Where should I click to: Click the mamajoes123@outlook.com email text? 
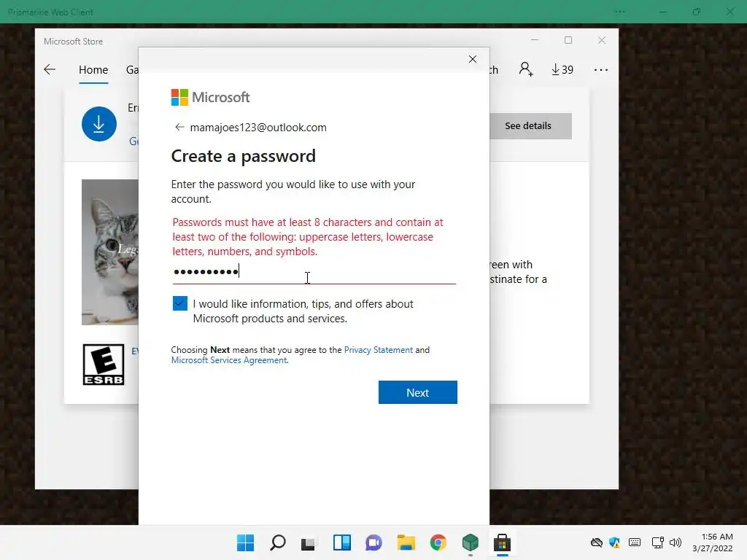pyautogui.click(x=258, y=128)
